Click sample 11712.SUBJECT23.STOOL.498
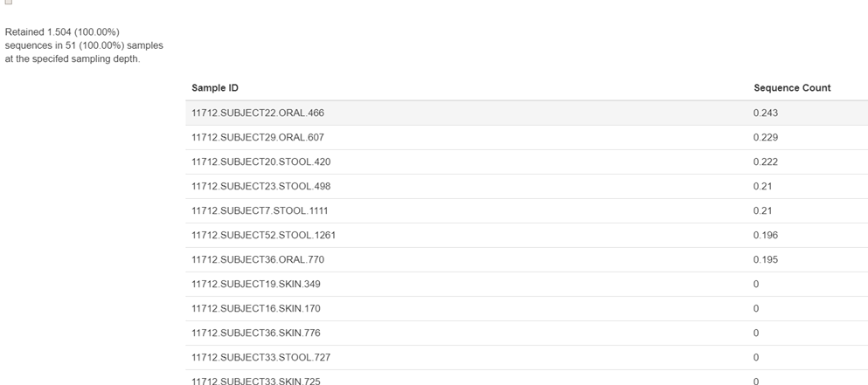Screen dimensions: 868x385 point(260,186)
